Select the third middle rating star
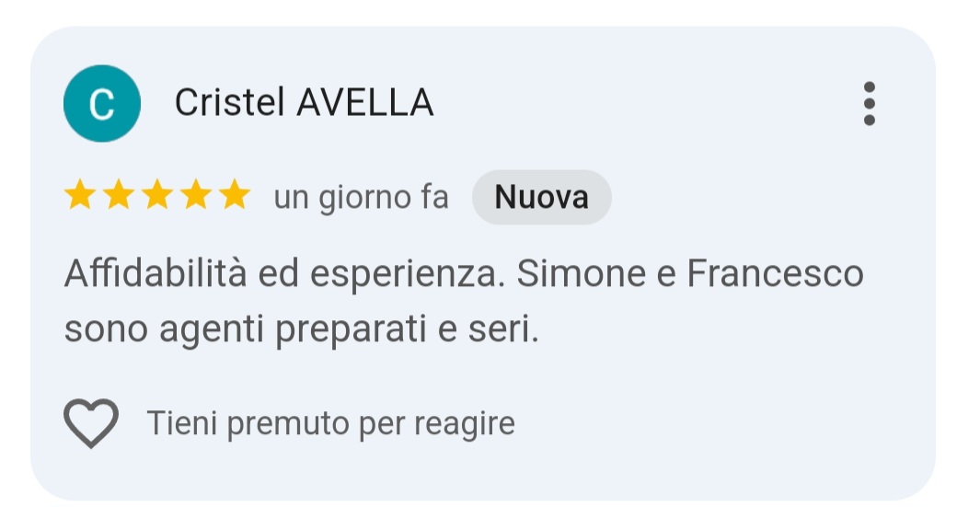This screenshot has height=507, width=980. [x=157, y=194]
